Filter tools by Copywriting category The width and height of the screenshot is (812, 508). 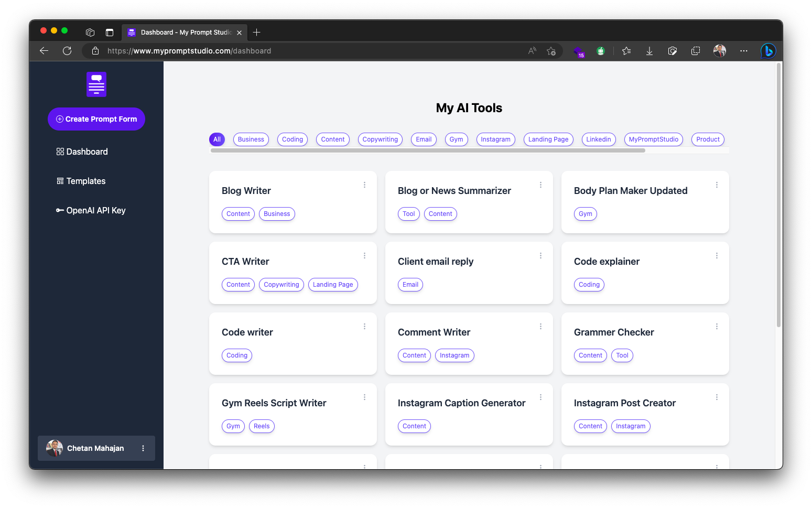pyautogui.click(x=380, y=139)
